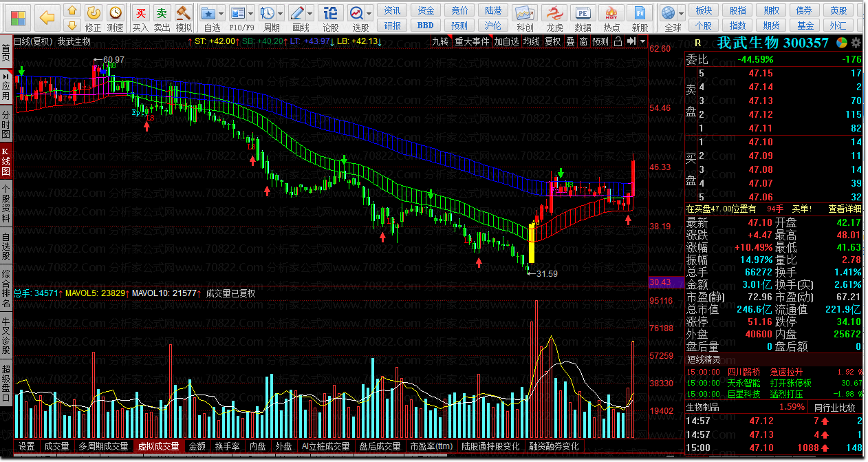Select the 分时图 sidebar tab
868x462 pixels.
coord(6,124)
